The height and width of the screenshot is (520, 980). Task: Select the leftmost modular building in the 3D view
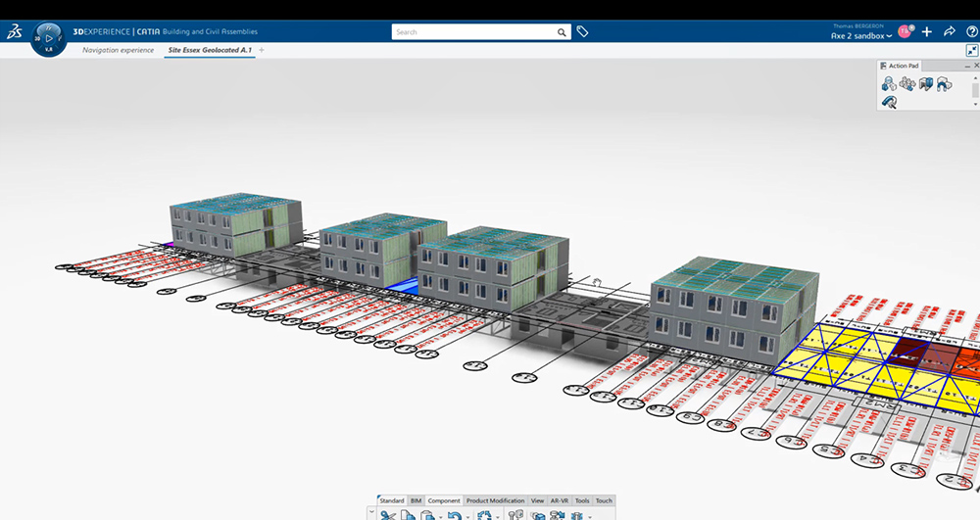(x=236, y=224)
